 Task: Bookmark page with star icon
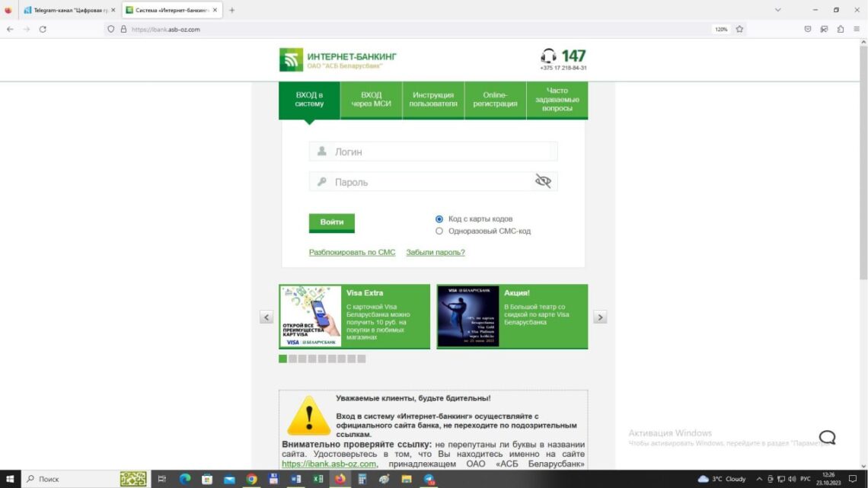click(x=739, y=30)
